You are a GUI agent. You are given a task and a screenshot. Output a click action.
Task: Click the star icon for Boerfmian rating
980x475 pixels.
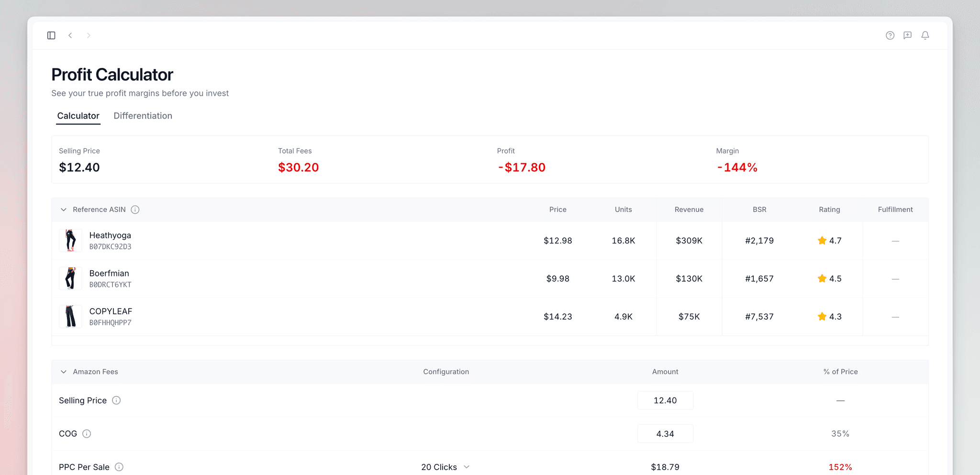tap(822, 278)
